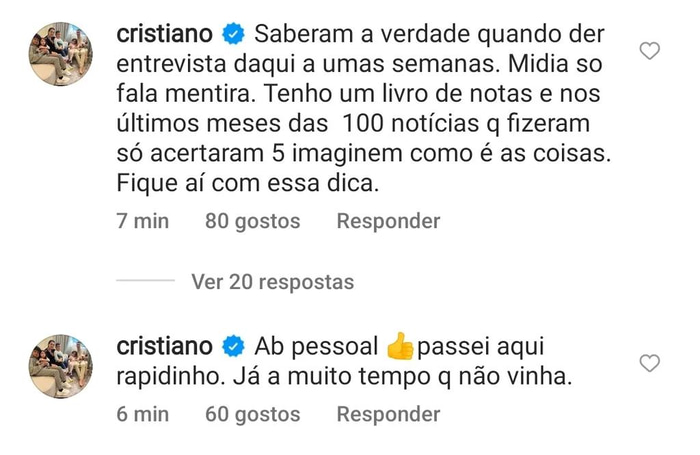Click the '6 min' timestamp
The height and width of the screenshot is (455, 700).
click(x=143, y=413)
